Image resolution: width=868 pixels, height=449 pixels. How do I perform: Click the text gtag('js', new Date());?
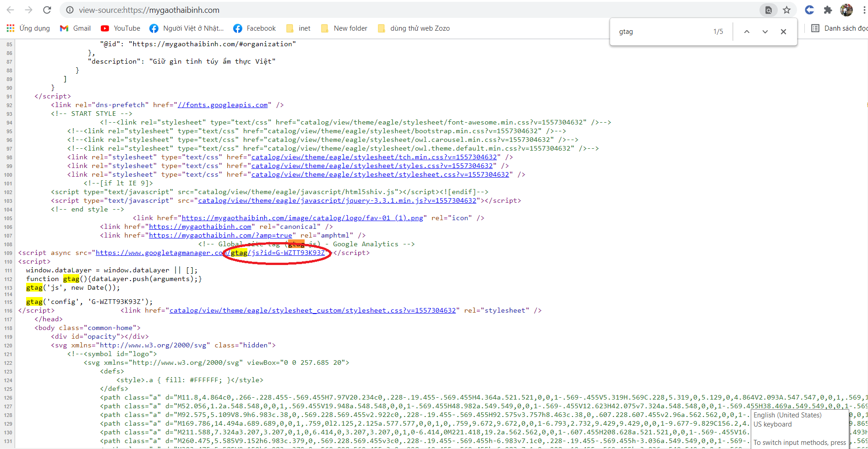pos(73,287)
